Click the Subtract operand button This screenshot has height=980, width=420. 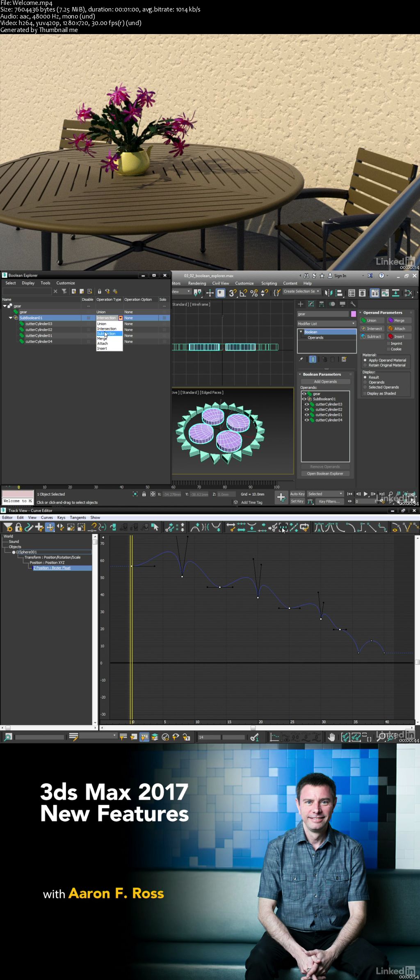click(372, 336)
